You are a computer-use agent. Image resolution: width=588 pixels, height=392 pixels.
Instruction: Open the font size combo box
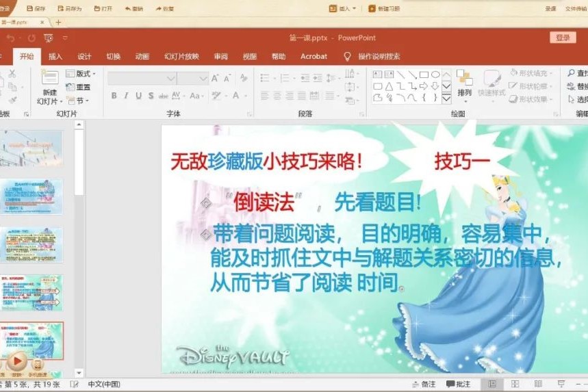tap(193, 78)
